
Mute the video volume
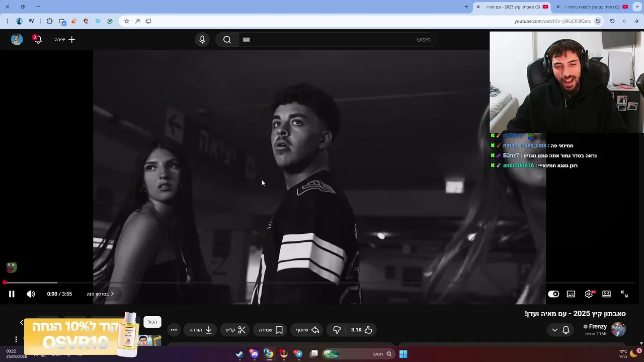point(31,294)
